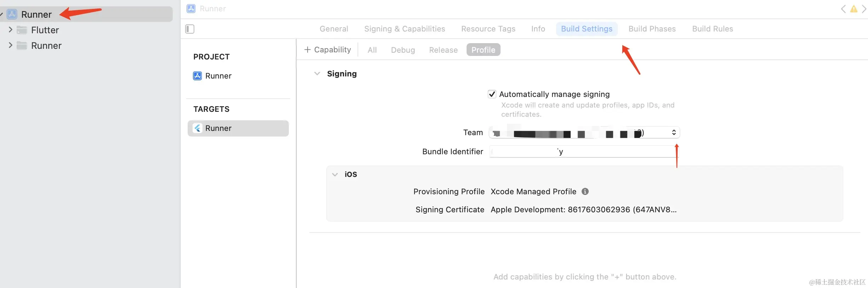Select the Debug configuration filter
Image resolution: width=868 pixels, height=288 pixels.
tap(403, 50)
